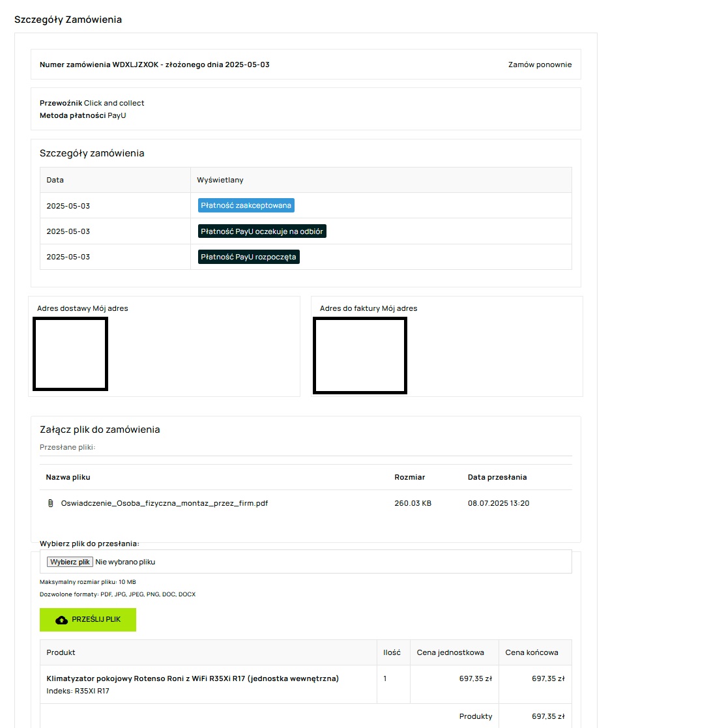Click the Wybierz plik button
The image size is (724, 728).
point(70,562)
